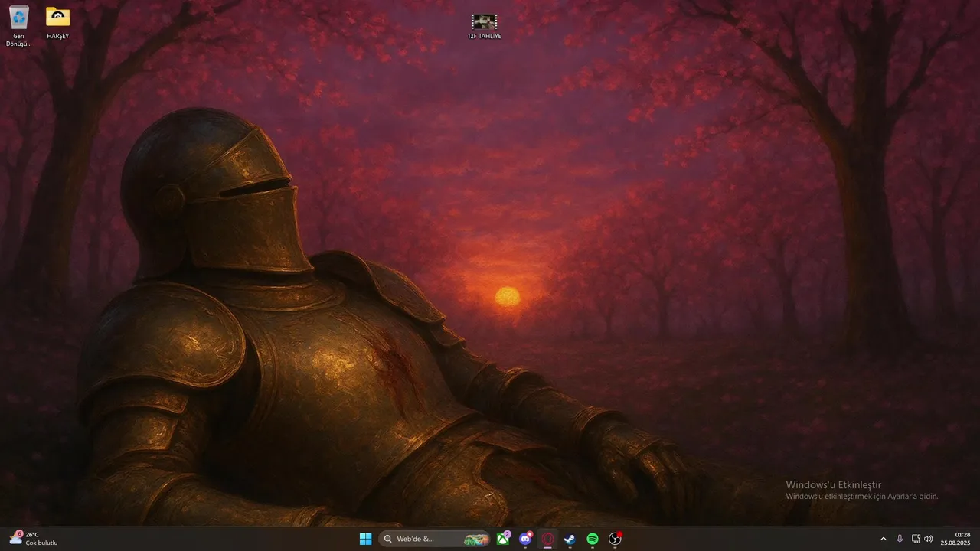Select the Recycle Bin desktop icon
This screenshot has width=980, height=551.
click(x=19, y=25)
